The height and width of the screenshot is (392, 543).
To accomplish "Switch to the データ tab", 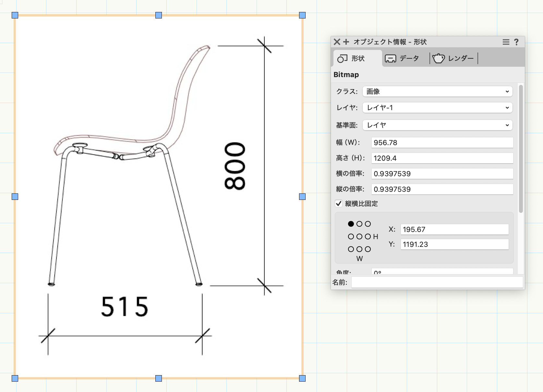I will coord(402,59).
